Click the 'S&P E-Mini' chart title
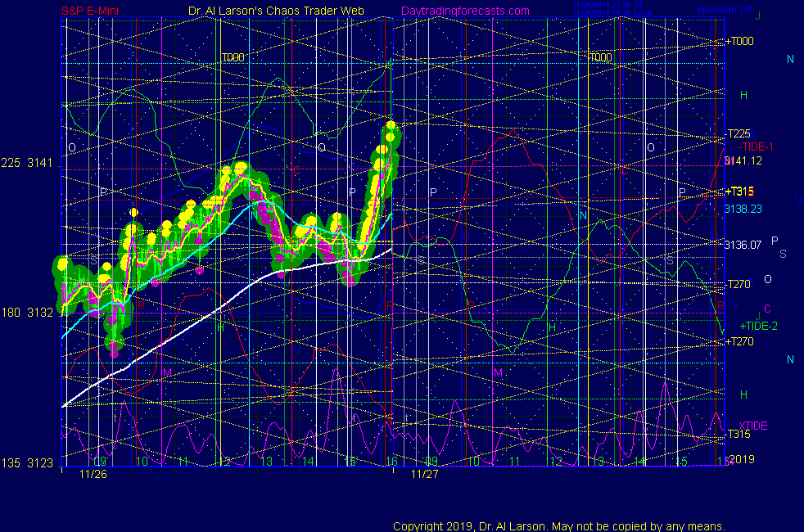Screen dimensions: 804x532 (x=90, y=11)
